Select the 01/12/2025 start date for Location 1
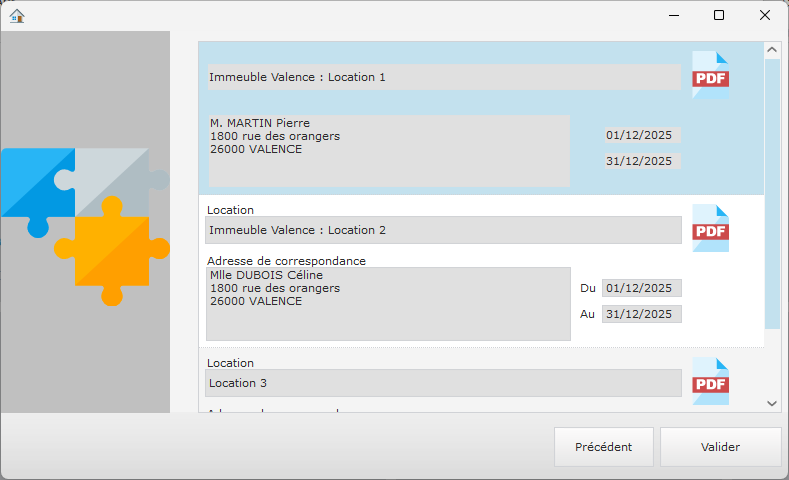Viewport: 789px width, 480px height. (642, 135)
